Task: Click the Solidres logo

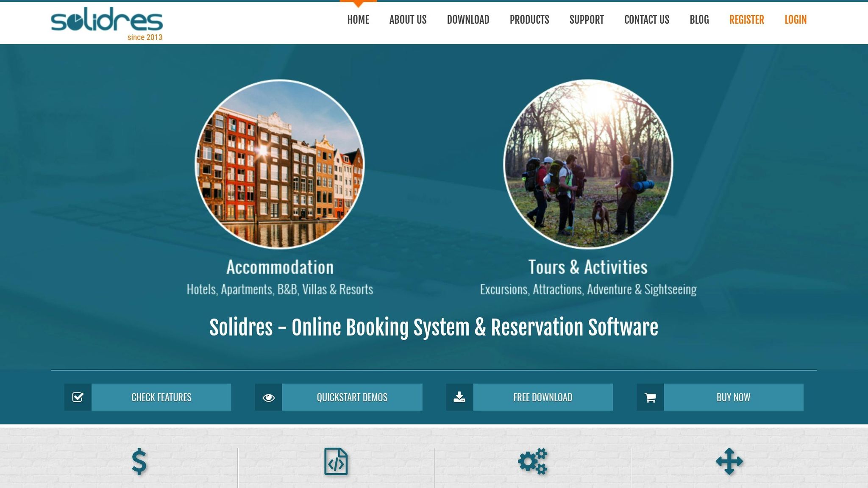Action: point(106,21)
